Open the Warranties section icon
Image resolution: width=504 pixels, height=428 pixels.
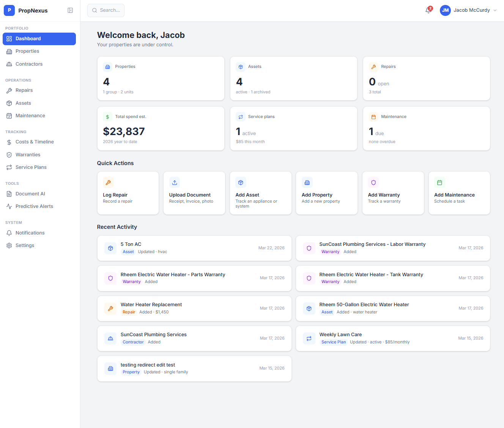[x=9, y=154]
